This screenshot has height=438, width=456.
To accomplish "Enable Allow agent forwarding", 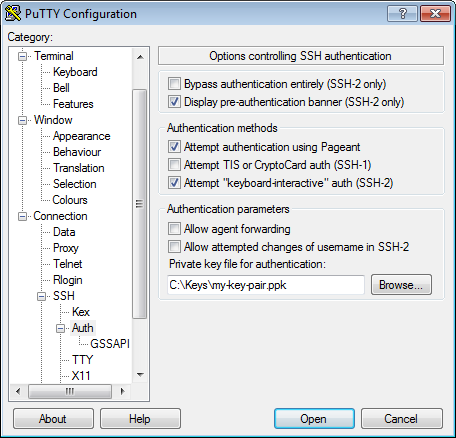I will [174, 229].
